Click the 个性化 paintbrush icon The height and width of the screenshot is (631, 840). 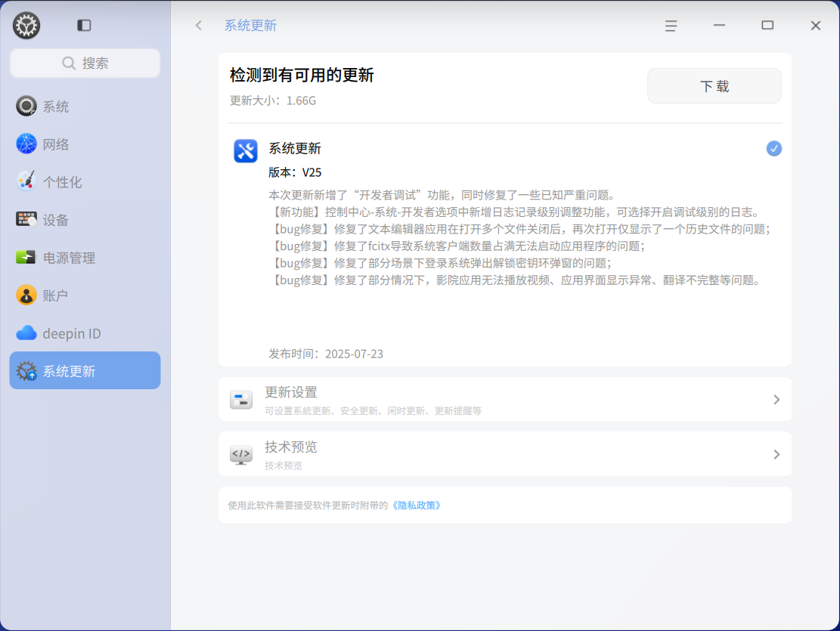coord(26,181)
